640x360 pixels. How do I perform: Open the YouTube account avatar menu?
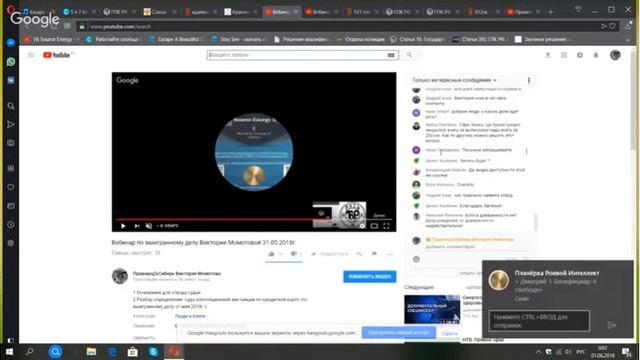point(615,55)
